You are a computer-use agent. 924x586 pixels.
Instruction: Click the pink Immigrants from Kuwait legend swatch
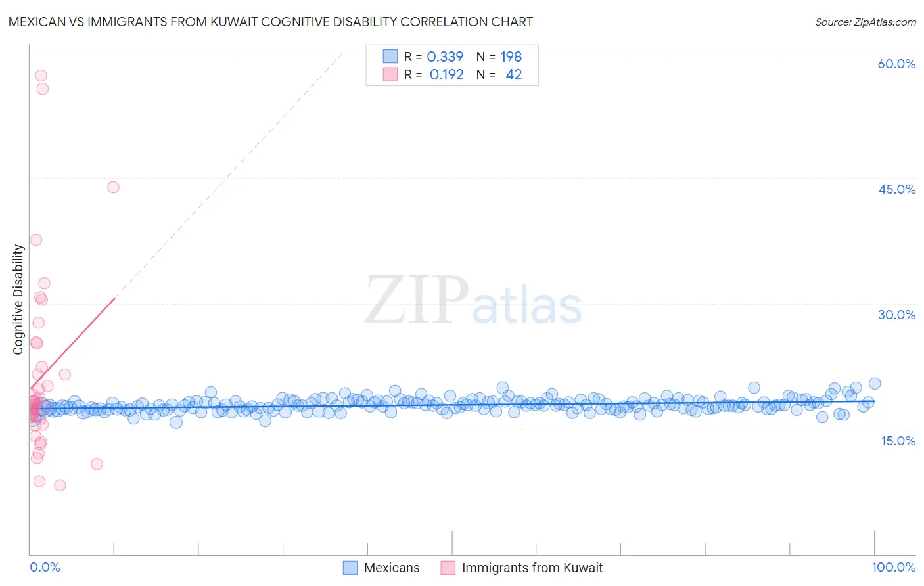[x=448, y=568]
